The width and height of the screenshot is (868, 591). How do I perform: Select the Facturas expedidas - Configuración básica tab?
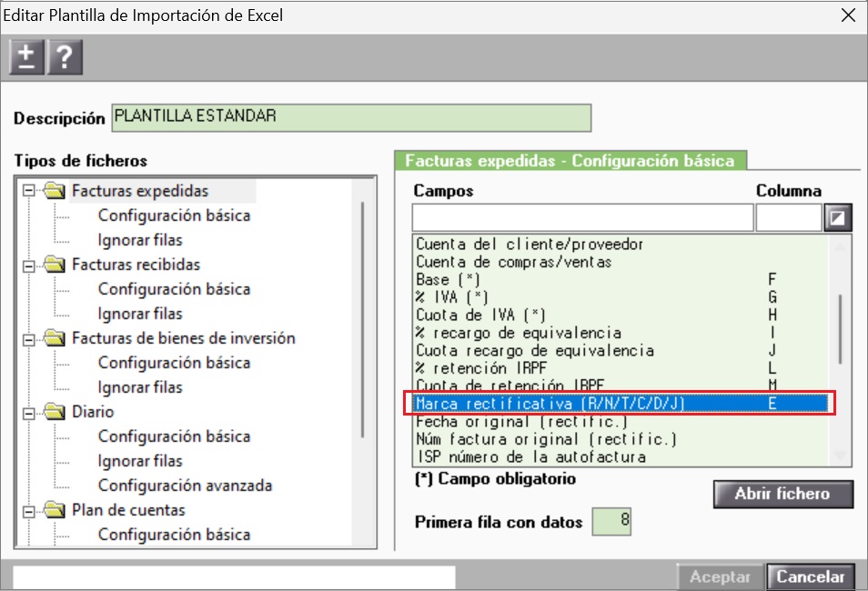click(x=570, y=160)
